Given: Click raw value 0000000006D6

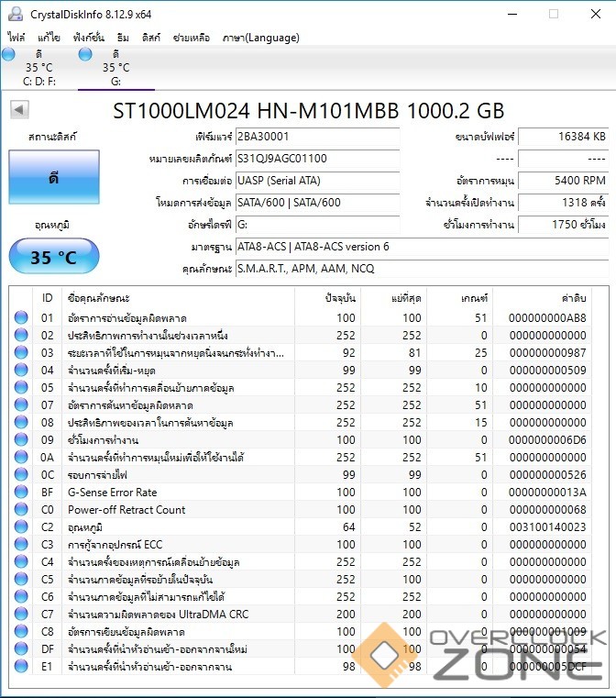Looking at the screenshot, I should tap(547, 440).
